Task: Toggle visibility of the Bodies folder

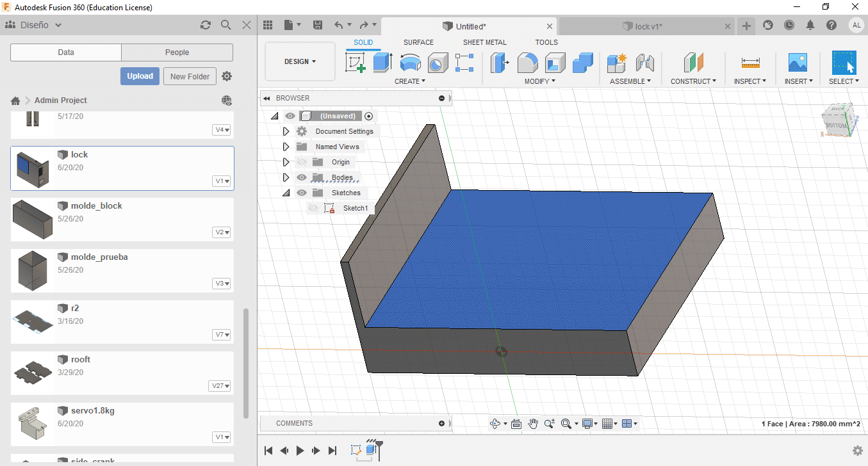Action: [302, 177]
